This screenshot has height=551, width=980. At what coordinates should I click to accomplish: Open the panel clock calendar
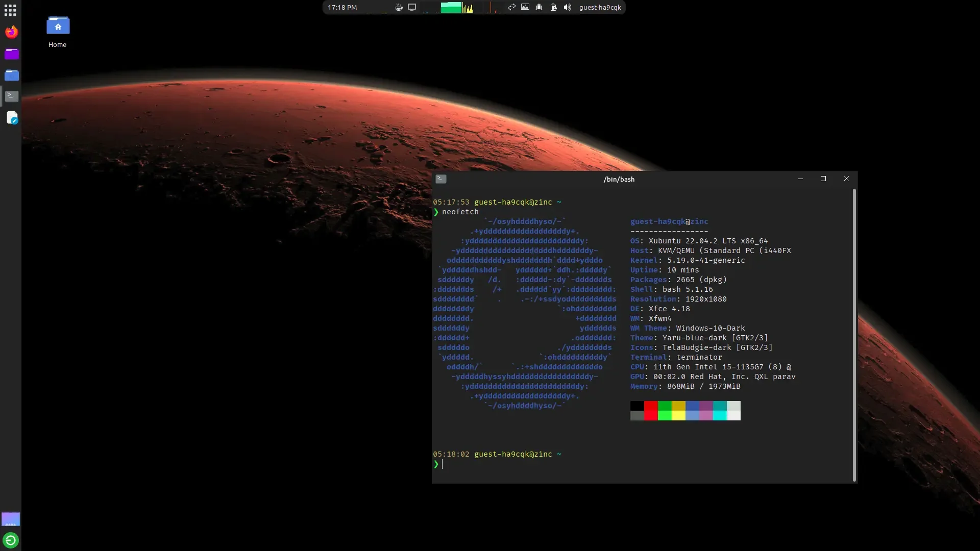[342, 7]
